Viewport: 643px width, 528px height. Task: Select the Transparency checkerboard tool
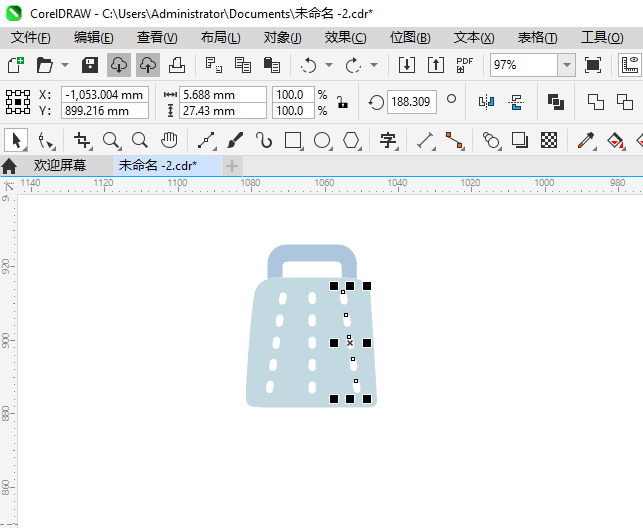[549, 141]
